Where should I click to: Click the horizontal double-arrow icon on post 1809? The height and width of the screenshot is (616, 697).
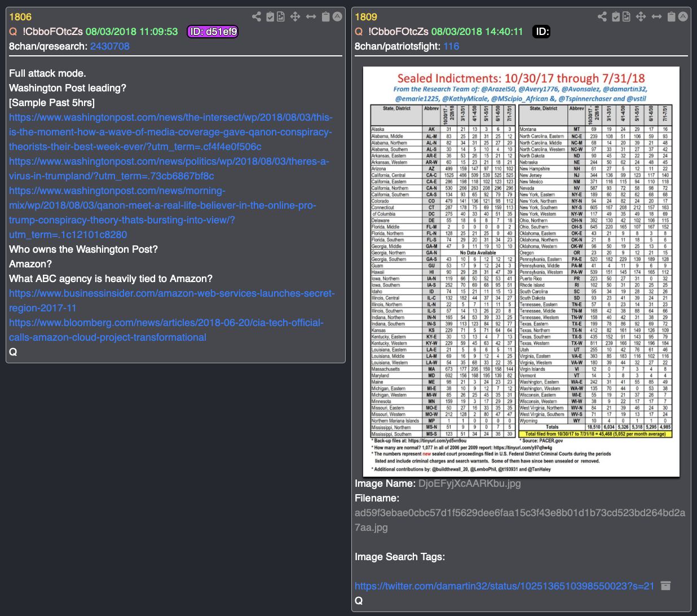tap(656, 17)
